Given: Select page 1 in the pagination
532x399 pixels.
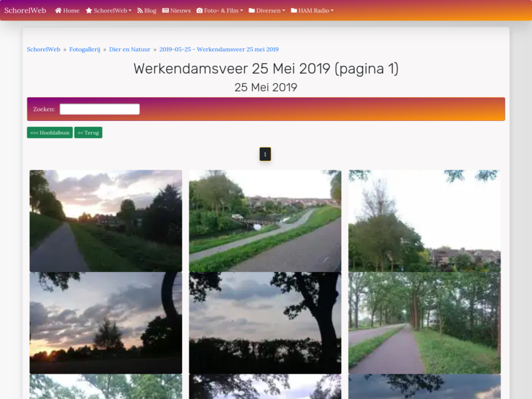Looking at the screenshot, I should click(x=265, y=154).
